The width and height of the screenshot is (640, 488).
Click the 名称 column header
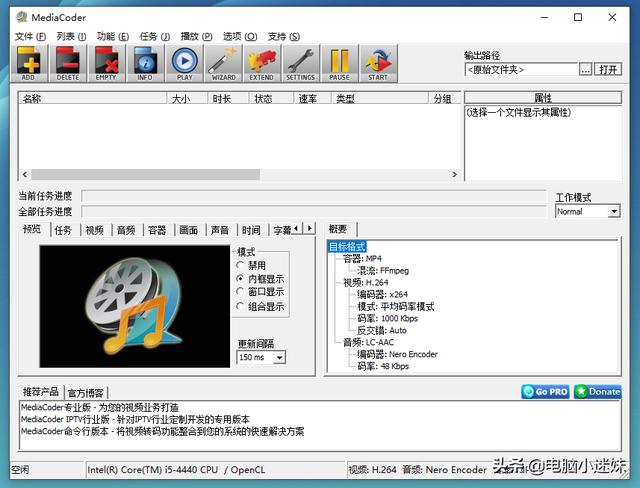[x=93, y=98]
